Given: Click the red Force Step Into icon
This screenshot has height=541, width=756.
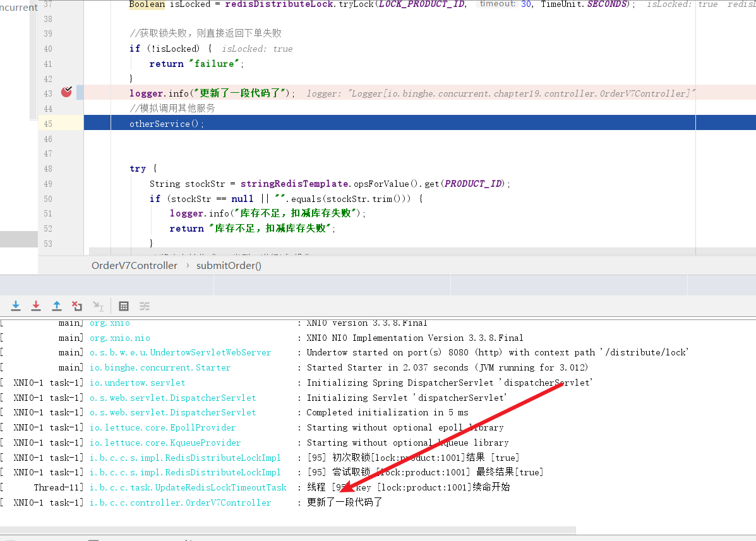Looking at the screenshot, I should coord(36,306).
